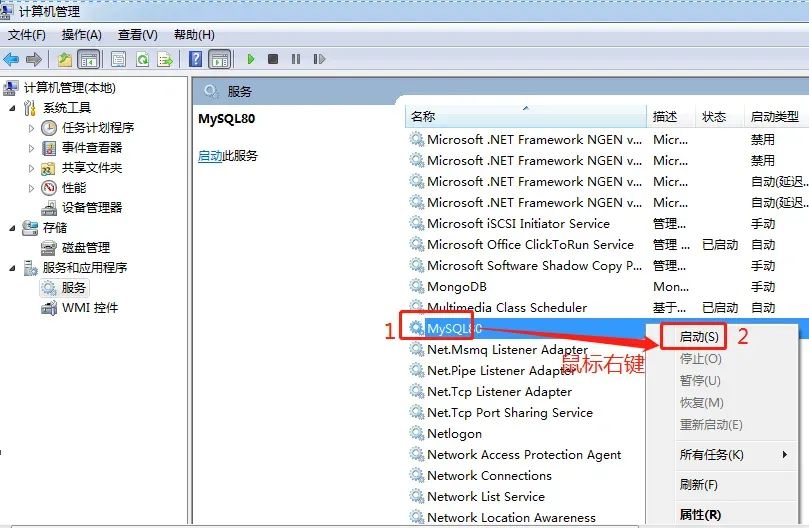The width and height of the screenshot is (809, 528).
Task: Click the gear icon beside MongoDB service
Action: tap(416, 286)
